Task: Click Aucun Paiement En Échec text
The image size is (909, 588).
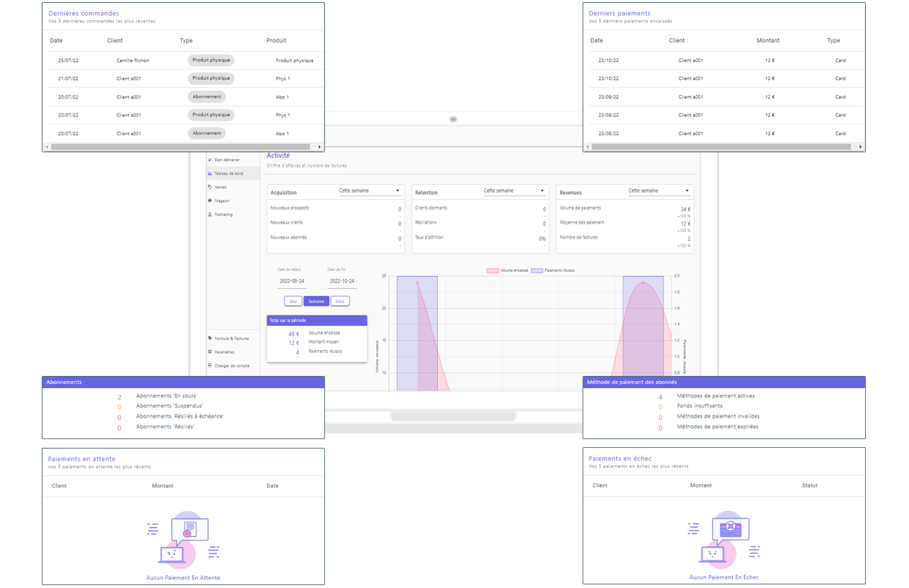Action: coord(724,577)
